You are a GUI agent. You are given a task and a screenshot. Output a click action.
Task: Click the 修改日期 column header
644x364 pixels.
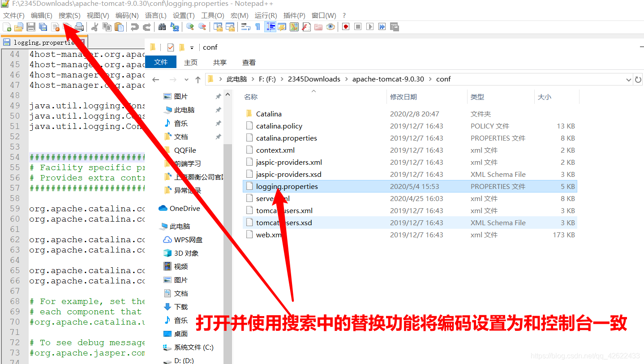click(x=403, y=97)
